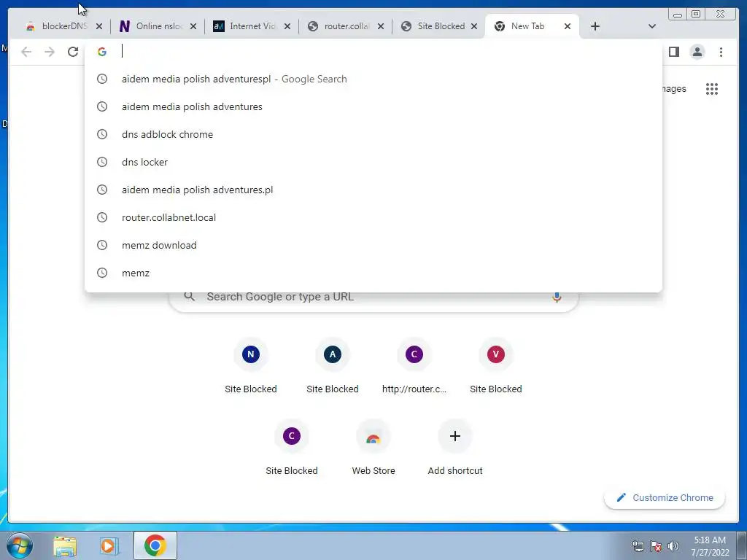This screenshot has height=560, width=747.
Task: Open the Chrome side panel
Action: 673,52
